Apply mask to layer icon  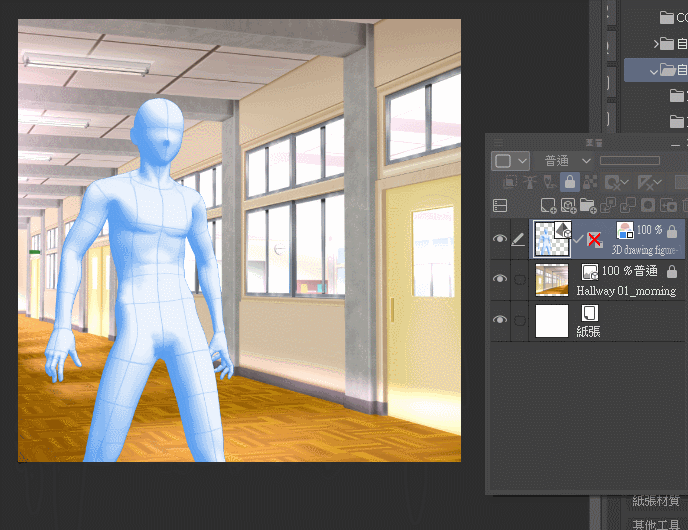668,205
